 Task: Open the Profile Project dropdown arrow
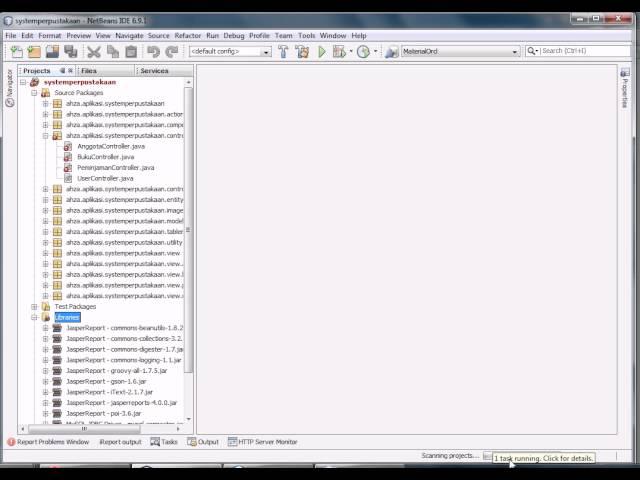pos(376,51)
